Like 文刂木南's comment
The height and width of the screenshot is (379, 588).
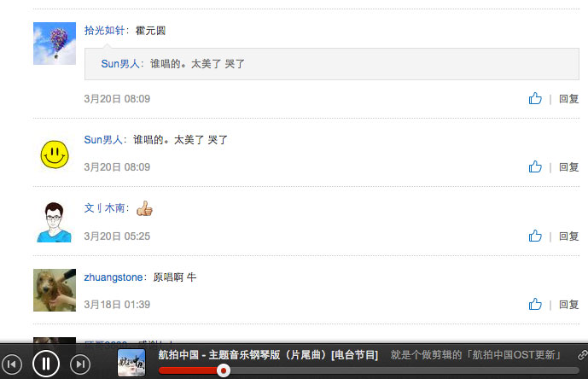tap(535, 236)
